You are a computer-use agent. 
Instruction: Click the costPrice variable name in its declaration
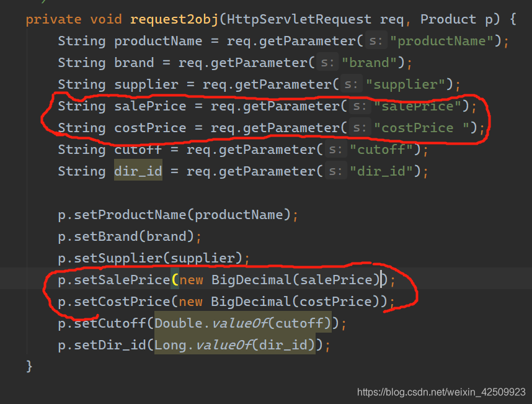(x=150, y=128)
